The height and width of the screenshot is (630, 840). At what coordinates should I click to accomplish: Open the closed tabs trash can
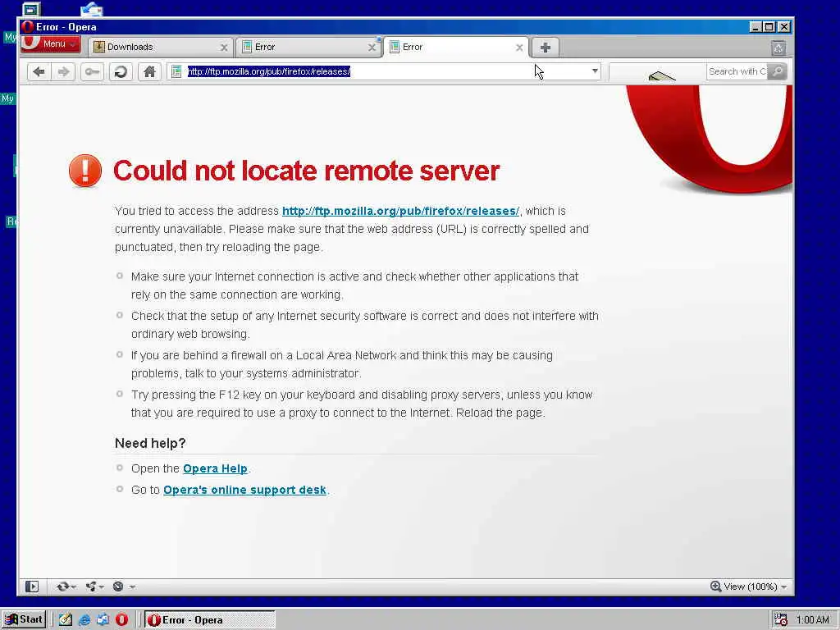pyautogui.click(x=778, y=48)
